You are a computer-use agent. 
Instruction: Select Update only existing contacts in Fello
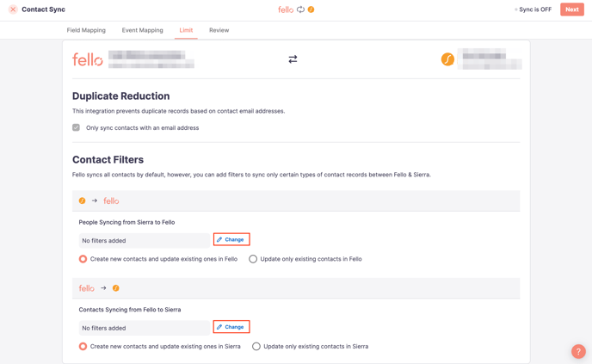pos(253,259)
